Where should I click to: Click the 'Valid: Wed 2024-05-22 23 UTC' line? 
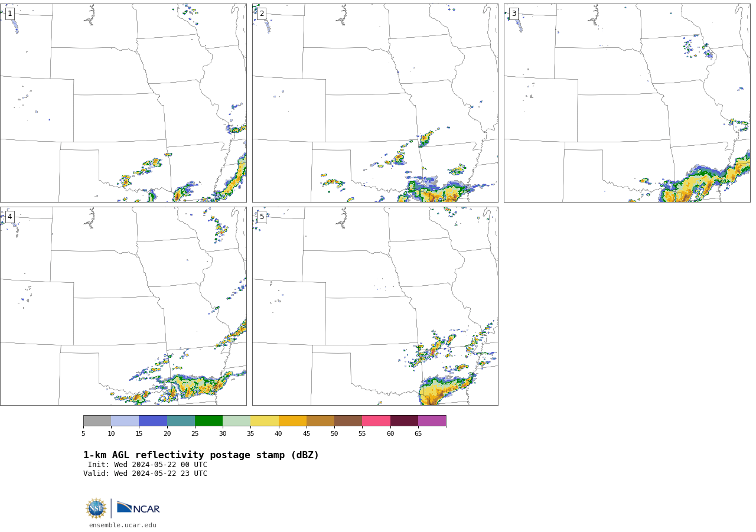pos(145,474)
